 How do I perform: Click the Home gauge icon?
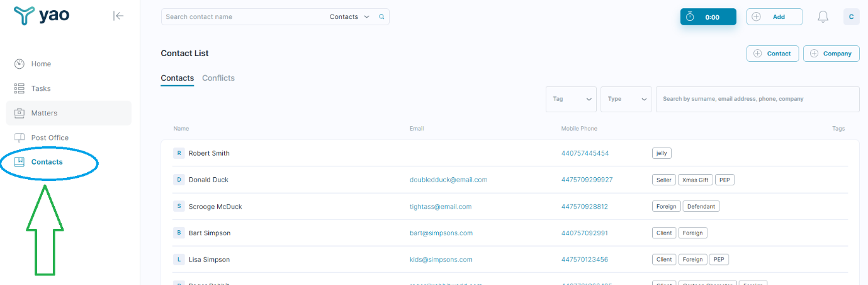pyautogui.click(x=20, y=64)
